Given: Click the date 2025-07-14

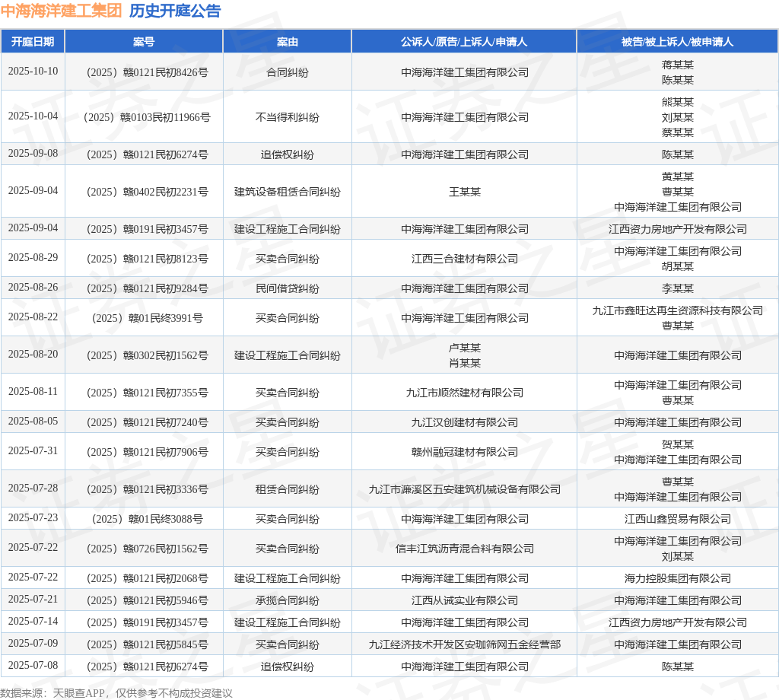Looking at the screenshot, I should coord(33,621).
